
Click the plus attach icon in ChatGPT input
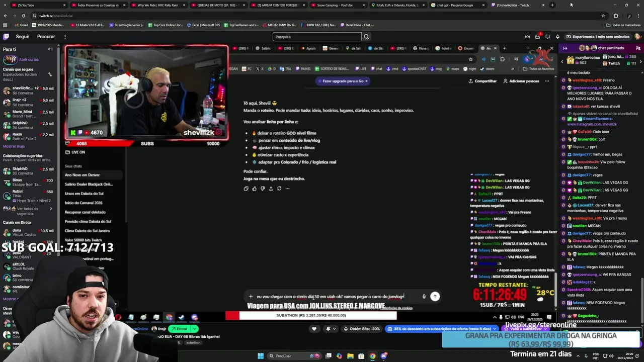(x=251, y=297)
